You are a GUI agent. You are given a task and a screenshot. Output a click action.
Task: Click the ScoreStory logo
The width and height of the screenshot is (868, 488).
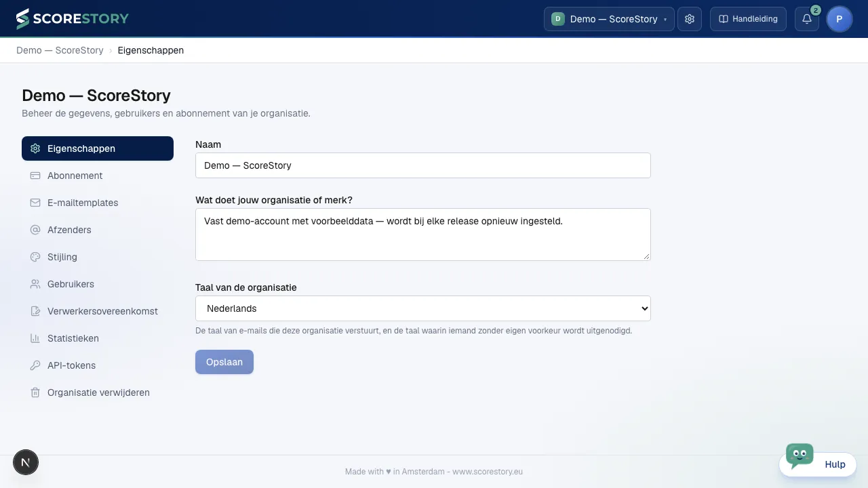pos(73,19)
